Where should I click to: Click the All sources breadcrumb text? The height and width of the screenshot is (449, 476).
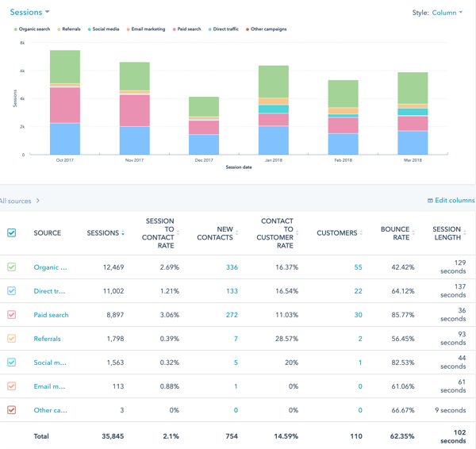(16, 201)
